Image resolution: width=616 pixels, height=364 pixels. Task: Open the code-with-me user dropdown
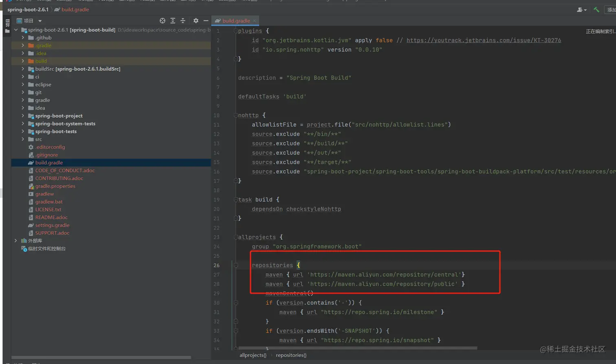tap(582, 10)
